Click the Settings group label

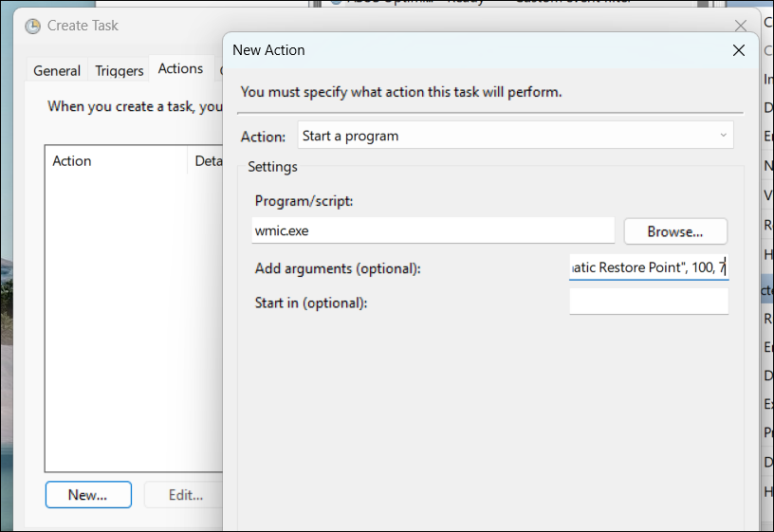click(x=272, y=167)
